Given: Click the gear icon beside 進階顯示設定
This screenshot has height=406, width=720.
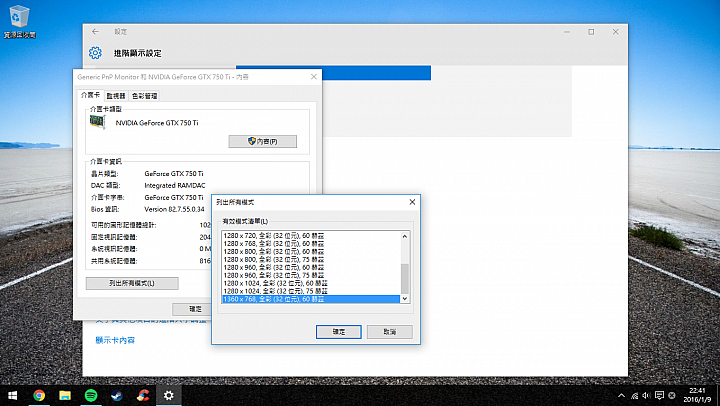Looking at the screenshot, I should pyautogui.click(x=95, y=53).
